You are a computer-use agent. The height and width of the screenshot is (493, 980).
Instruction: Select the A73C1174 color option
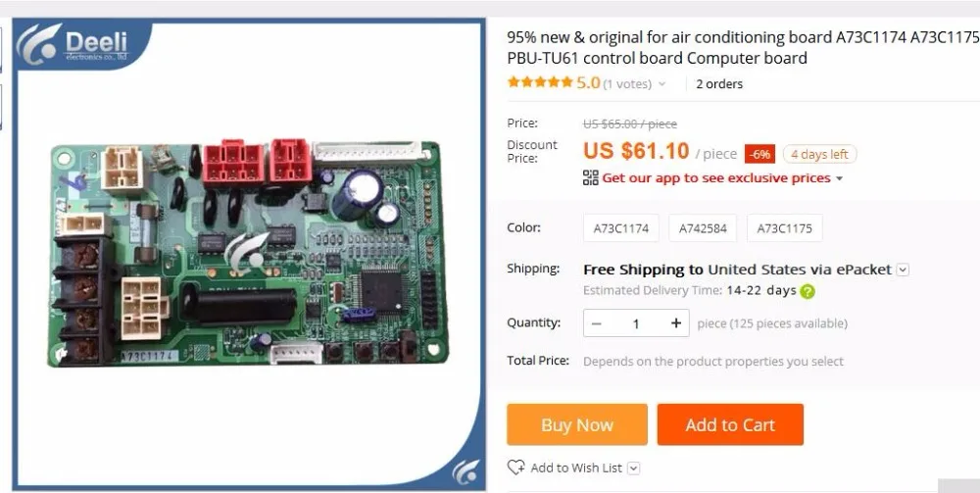point(620,228)
